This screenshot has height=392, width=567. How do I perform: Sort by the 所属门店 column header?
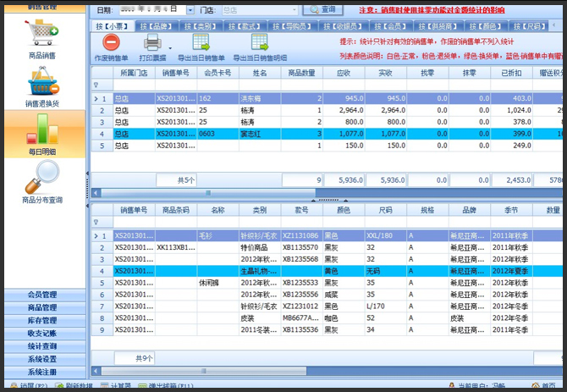134,73
